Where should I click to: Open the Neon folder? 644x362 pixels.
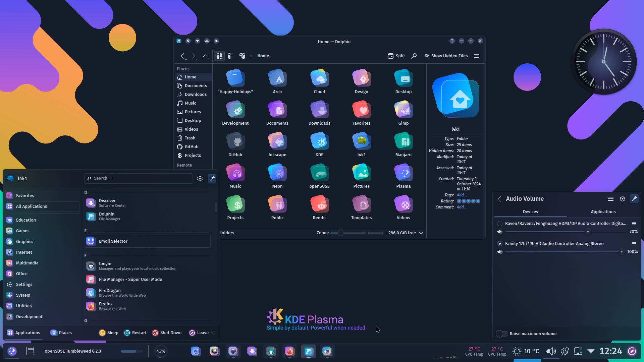click(277, 176)
